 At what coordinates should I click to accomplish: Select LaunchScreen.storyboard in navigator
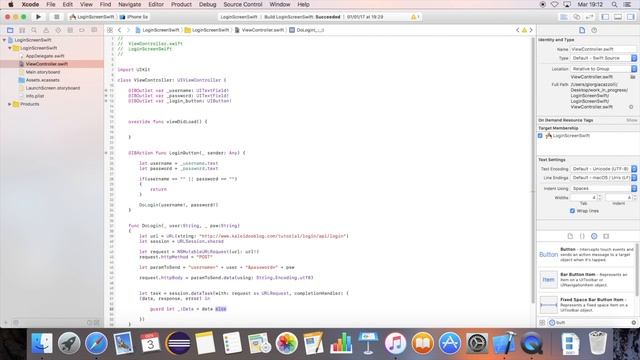[x=53, y=88]
